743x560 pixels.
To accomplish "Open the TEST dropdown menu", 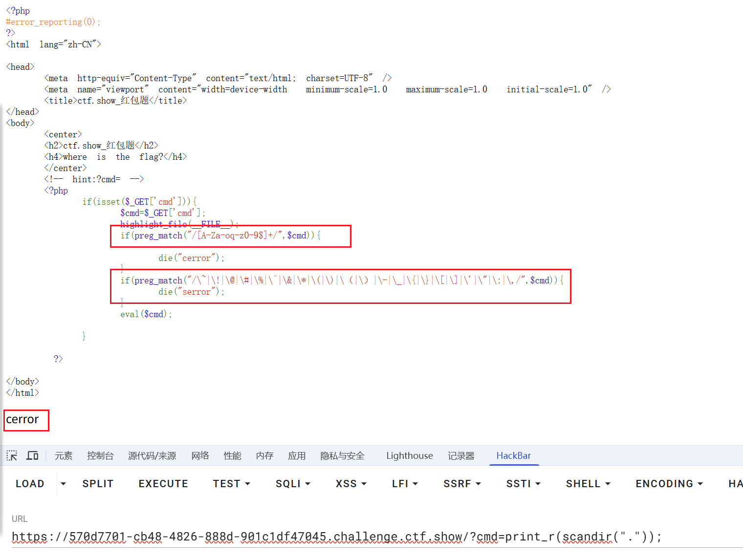I will point(232,484).
